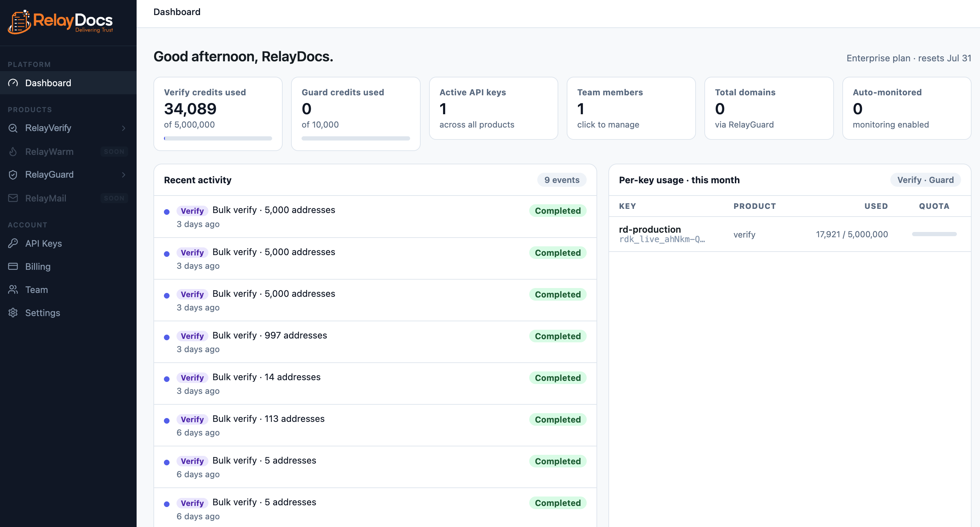Viewport: 980px width, 527px height.
Task: Go to API Keys page
Action: click(68, 244)
